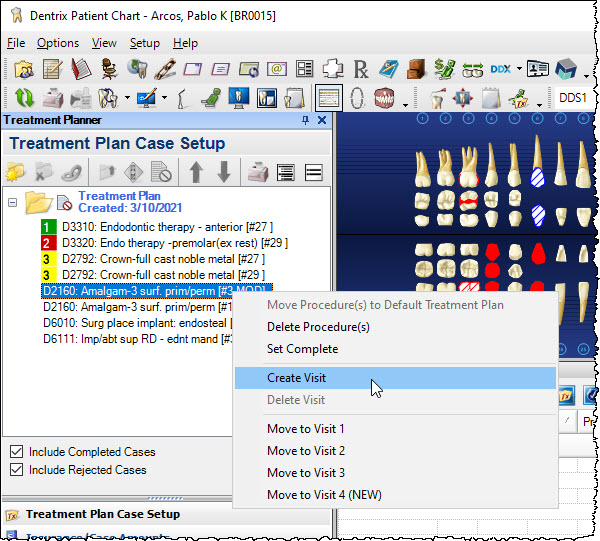Screen dimensions: 600x541
Task: Open the Family File patient folder icon
Action: coord(24,69)
